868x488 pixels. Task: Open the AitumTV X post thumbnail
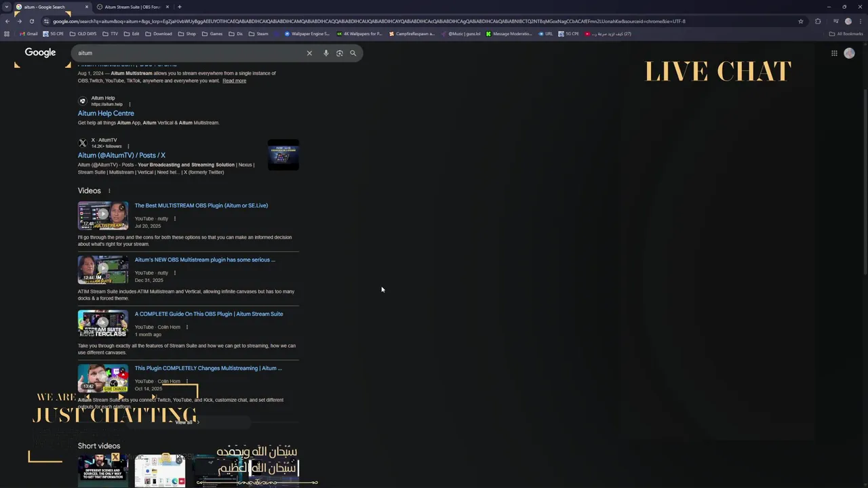click(x=283, y=155)
